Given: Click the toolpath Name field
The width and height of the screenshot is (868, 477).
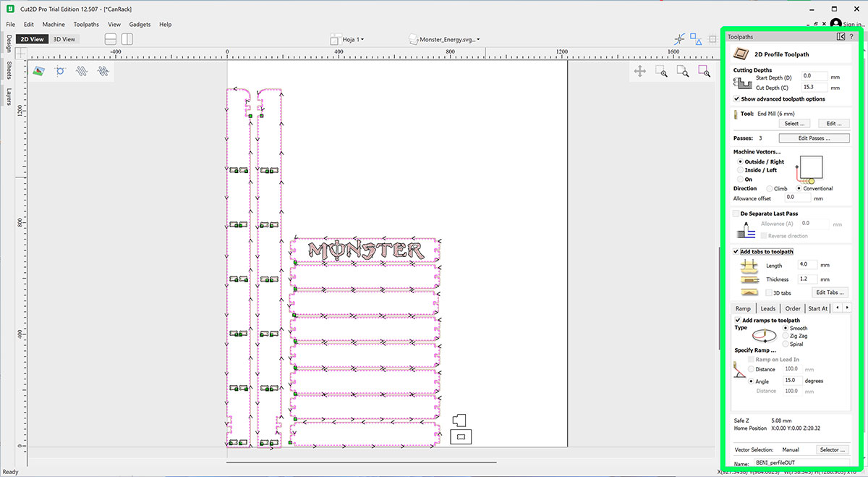Looking at the screenshot, I should [x=801, y=463].
